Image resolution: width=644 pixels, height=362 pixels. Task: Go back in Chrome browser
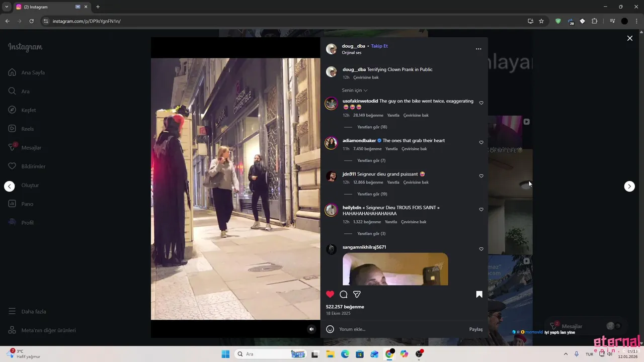[x=8, y=21]
